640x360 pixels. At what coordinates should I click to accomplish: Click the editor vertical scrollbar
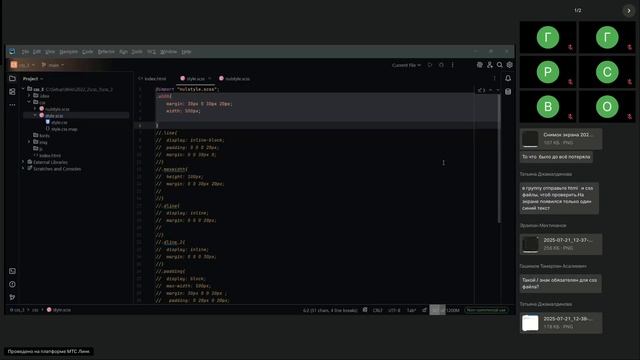point(499,159)
